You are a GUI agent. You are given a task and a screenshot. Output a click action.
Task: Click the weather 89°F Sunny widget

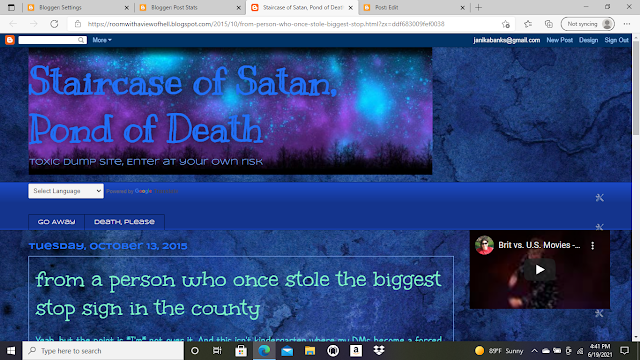pyautogui.click(x=499, y=351)
